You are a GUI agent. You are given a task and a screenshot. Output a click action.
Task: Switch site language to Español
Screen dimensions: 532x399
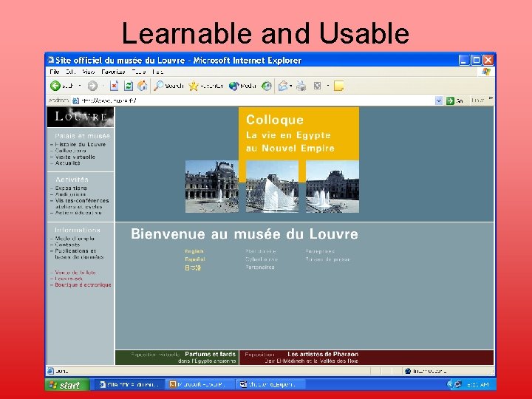point(195,259)
